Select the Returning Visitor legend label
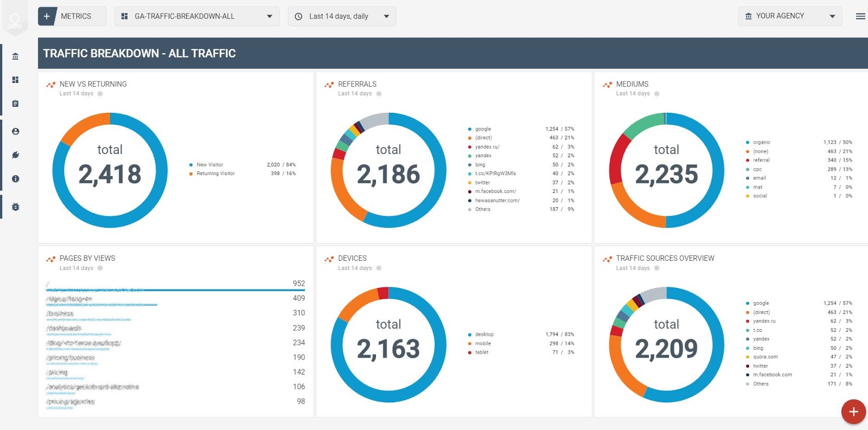Screen dimensions: 868x430 (215, 174)
